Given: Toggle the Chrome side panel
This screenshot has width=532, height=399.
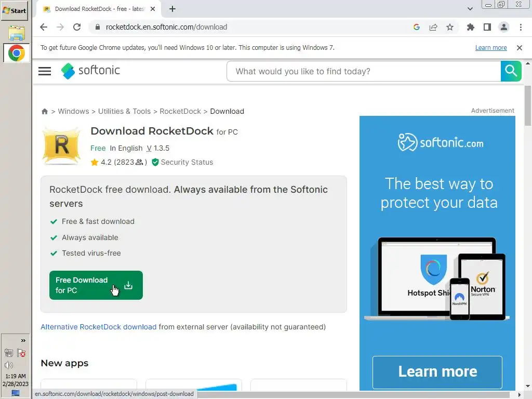Looking at the screenshot, I should pos(487,27).
